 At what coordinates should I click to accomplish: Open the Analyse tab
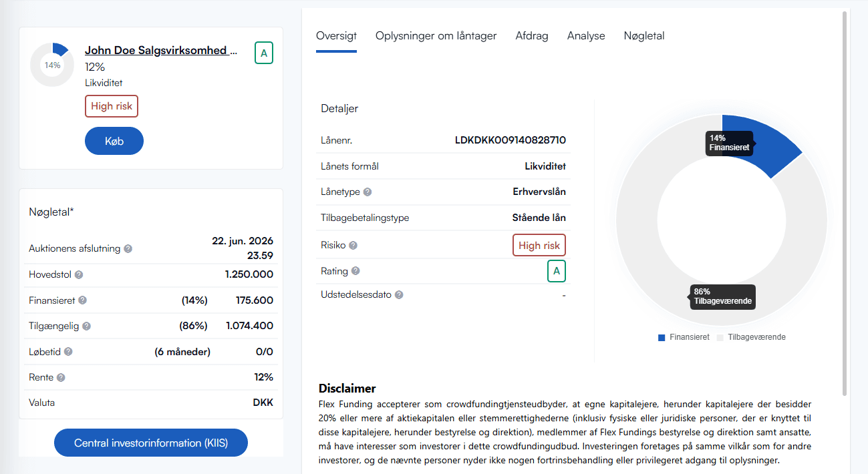tap(586, 36)
